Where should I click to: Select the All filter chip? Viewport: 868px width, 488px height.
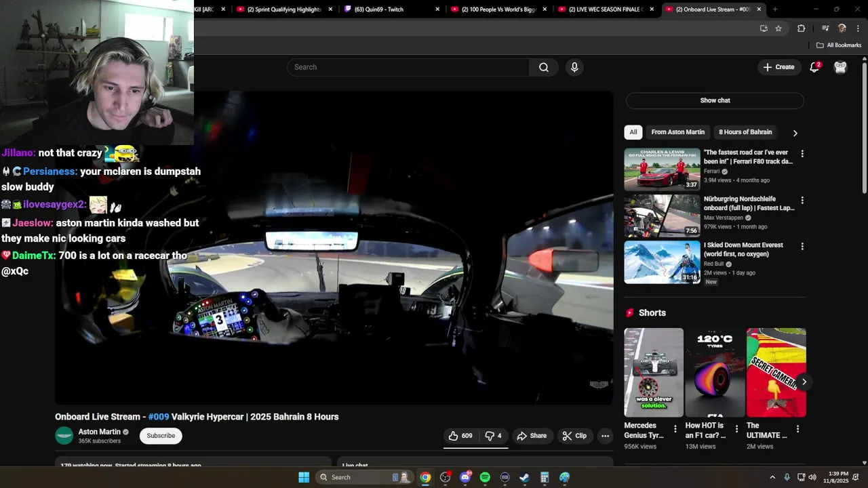[633, 132]
